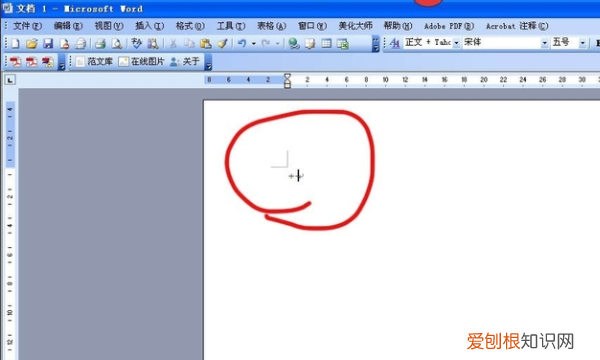
Task: Open the 表格(A) menu
Action: tap(271, 26)
